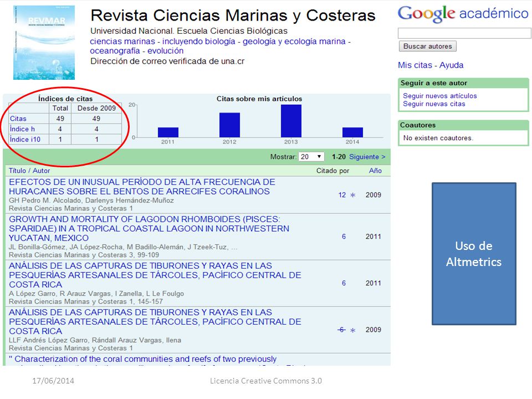Click the 12 citations count link
This screenshot has height=399, width=532.
(x=342, y=195)
